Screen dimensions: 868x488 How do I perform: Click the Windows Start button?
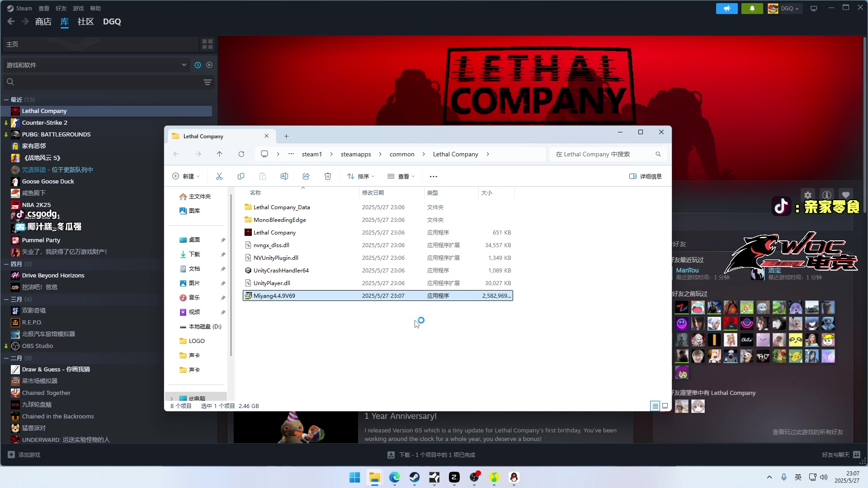click(355, 477)
